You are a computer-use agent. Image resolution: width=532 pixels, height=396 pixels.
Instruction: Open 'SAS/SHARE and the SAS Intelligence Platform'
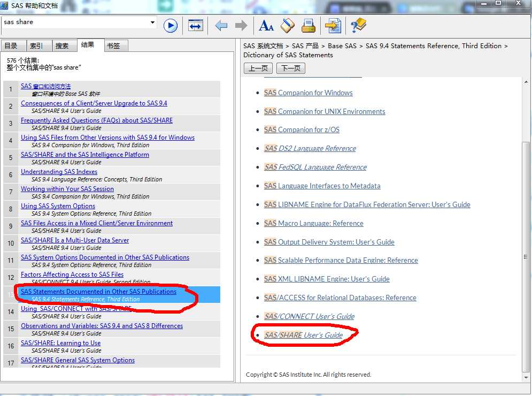pyautogui.click(x=85, y=155)
